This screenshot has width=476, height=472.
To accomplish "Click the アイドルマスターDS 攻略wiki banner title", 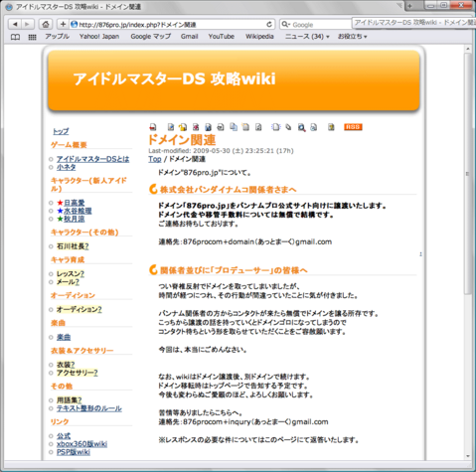I will pos(174,79).
